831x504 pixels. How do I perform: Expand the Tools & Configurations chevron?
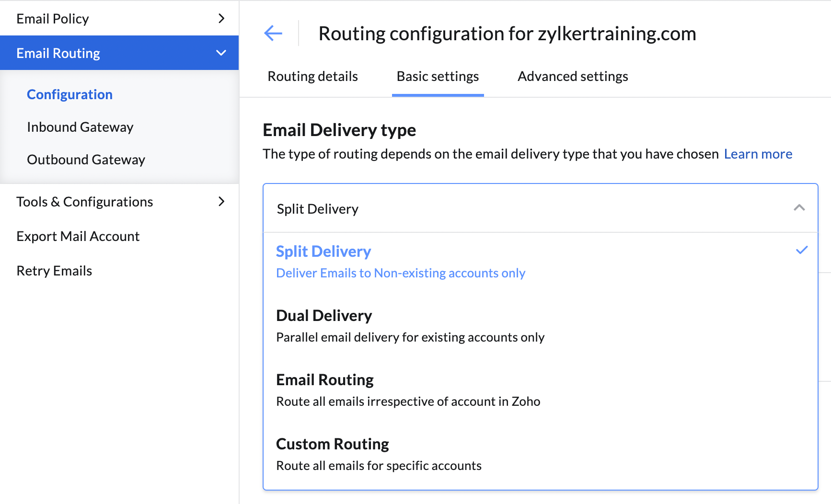[x=221, y=202]
